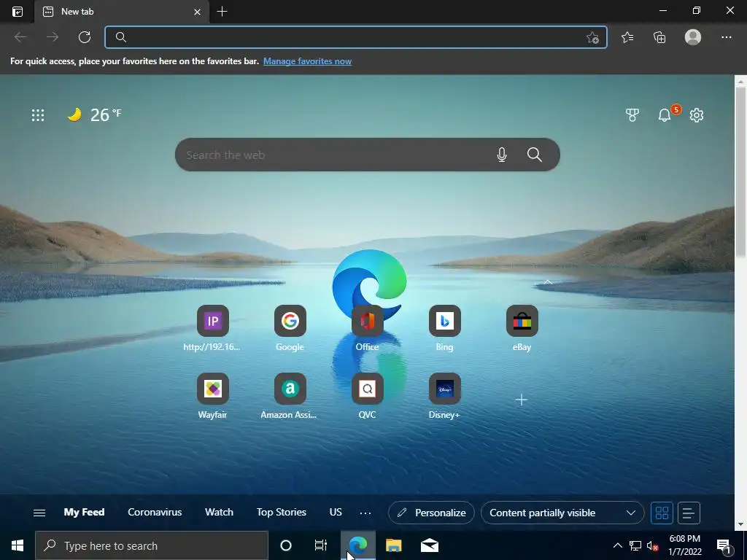This screenshot has height=560, width=747.
Task: Open File Explorer from taskbar
Action: tap(393, 545)
